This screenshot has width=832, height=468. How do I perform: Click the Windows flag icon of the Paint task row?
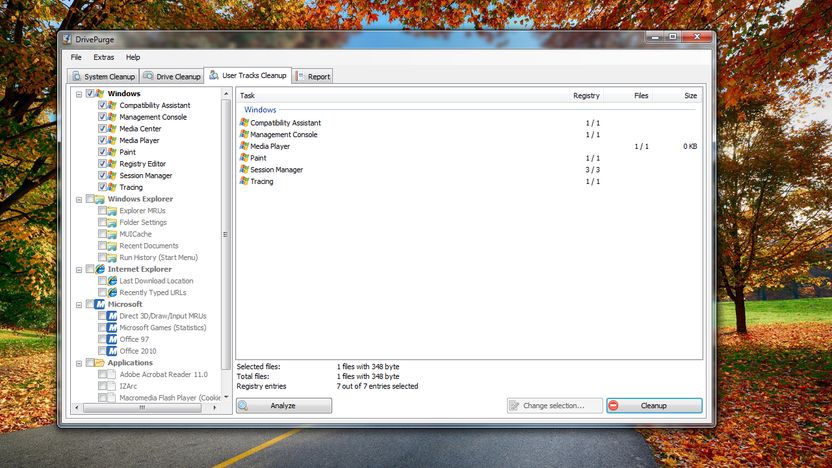(x=244, y=158)
